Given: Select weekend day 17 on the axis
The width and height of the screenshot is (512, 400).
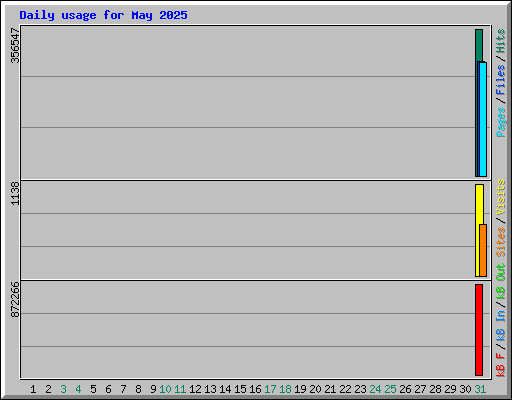Looking at the screenshot, I should pyautogui.click(x=270, y=389).
